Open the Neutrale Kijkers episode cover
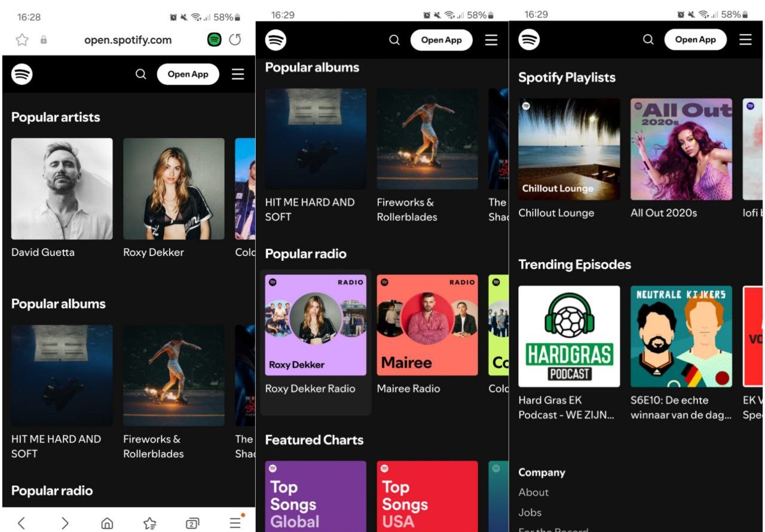This screenshot has width=765, height=532. coord(681,337)
